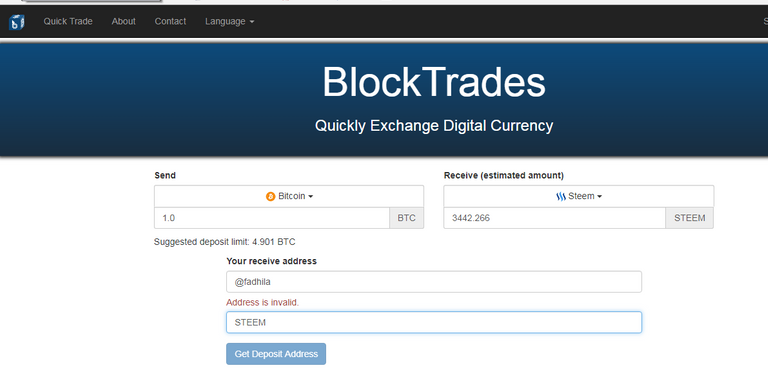Focus the send amount field showing 1.0

point(272,218)
